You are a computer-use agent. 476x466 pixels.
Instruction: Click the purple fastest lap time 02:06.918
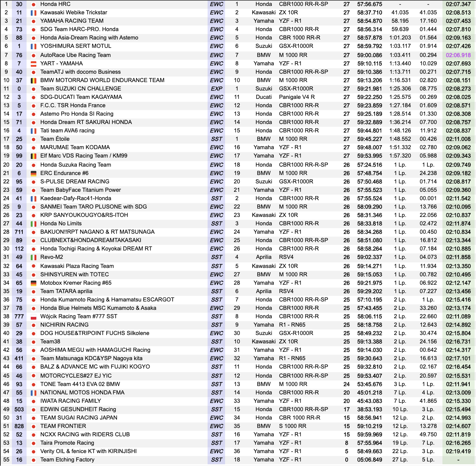458,55
